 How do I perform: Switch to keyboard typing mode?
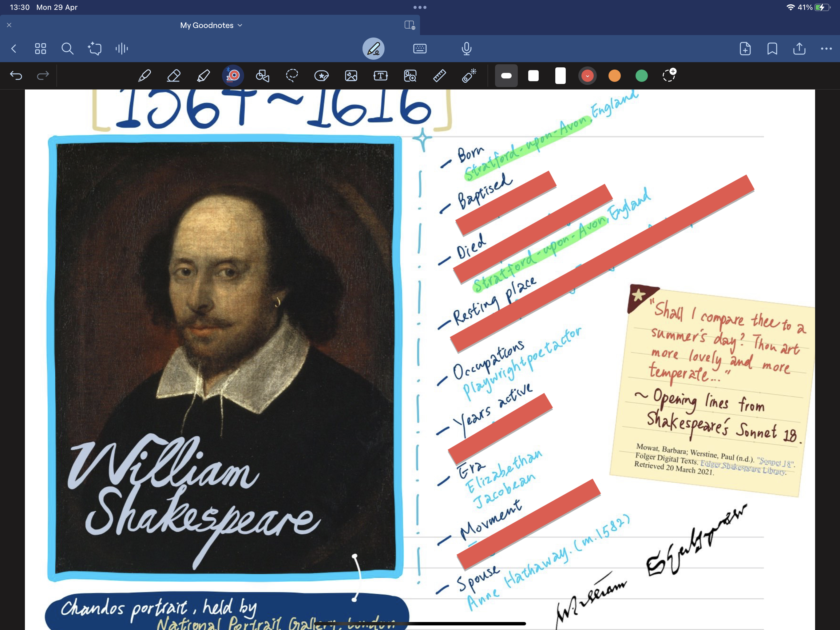420,49
